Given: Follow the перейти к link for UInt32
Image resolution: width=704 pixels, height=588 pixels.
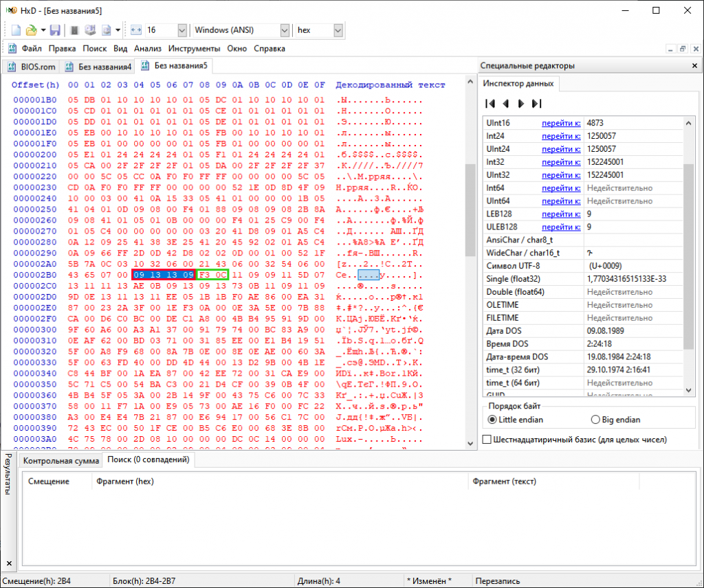Looking at the screenshot, I should (x=561, y=175).
